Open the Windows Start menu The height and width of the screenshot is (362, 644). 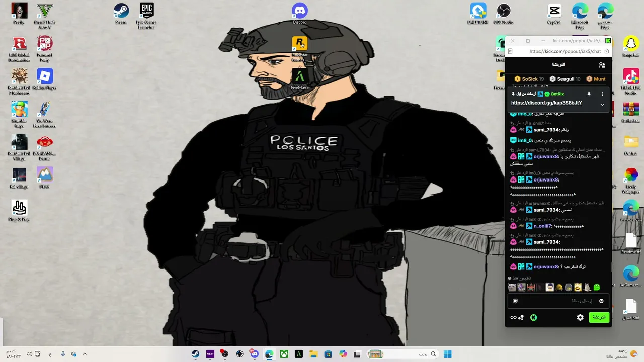447,354
